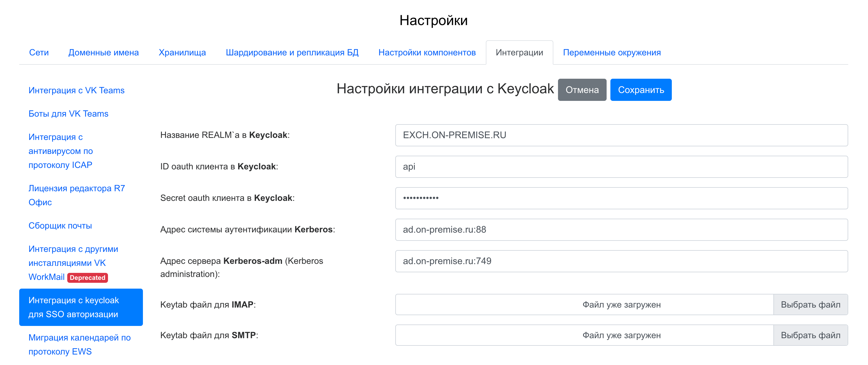Open Боты для VK Teams section
868x365 pixels.
pyautogui.click(x=68, y=114)
